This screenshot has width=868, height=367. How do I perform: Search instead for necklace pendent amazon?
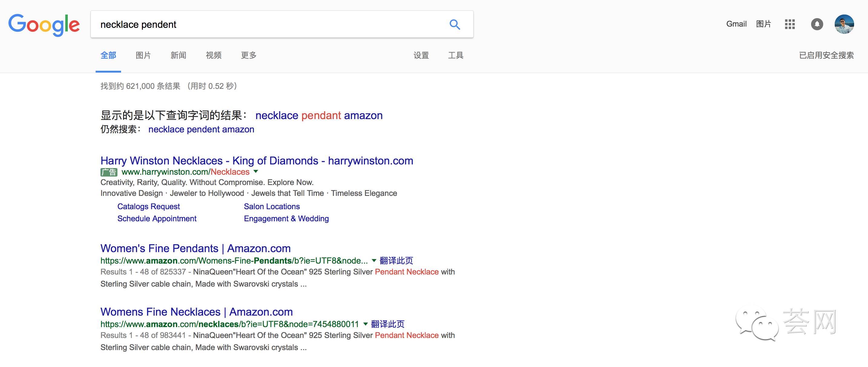click(x=201, y=129)
